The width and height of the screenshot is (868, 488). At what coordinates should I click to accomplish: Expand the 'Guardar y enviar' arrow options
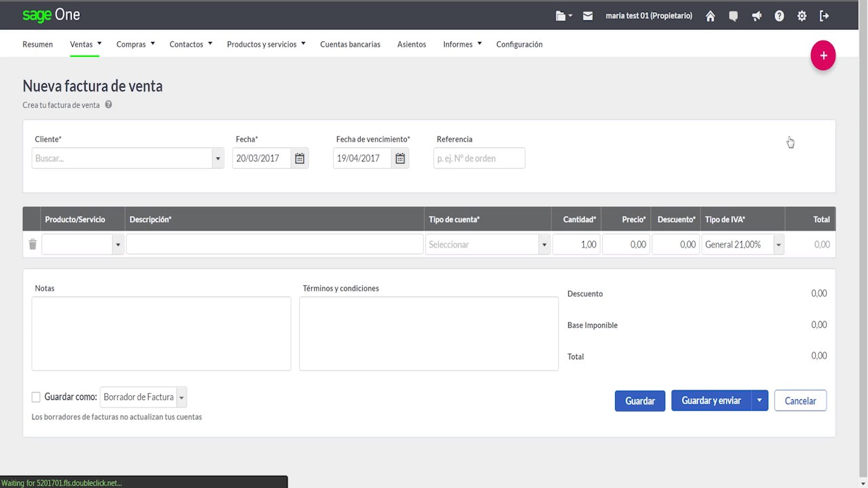[x=759, y=401]
